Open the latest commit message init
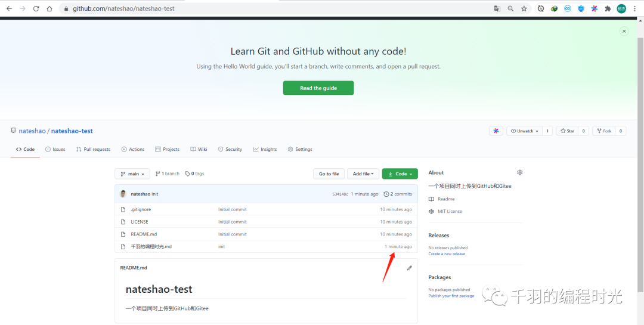 [155, 194]
